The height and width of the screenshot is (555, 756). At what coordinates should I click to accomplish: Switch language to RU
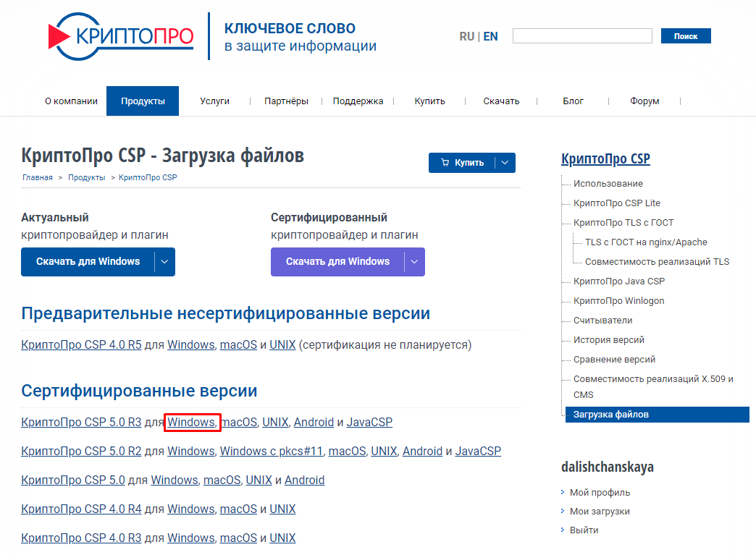click(467, 37)
